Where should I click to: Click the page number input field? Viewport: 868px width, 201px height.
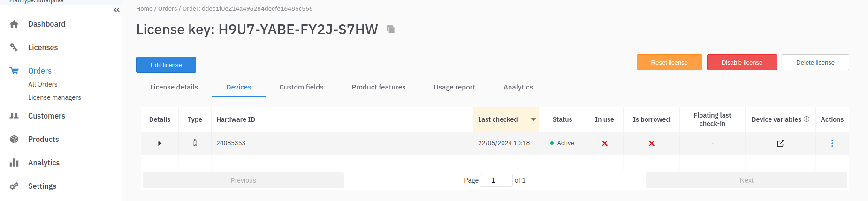[x=496, y=180]
